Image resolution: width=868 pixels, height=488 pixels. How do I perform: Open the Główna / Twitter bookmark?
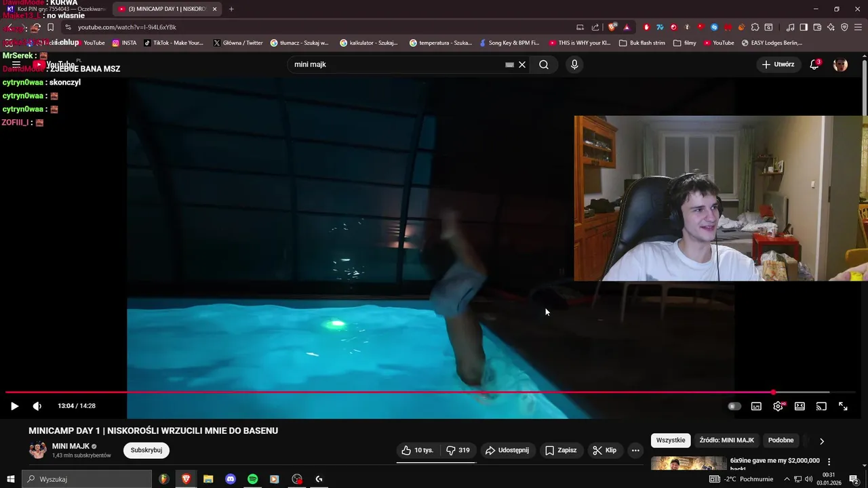pyautogui.click(x=238, y=43)
